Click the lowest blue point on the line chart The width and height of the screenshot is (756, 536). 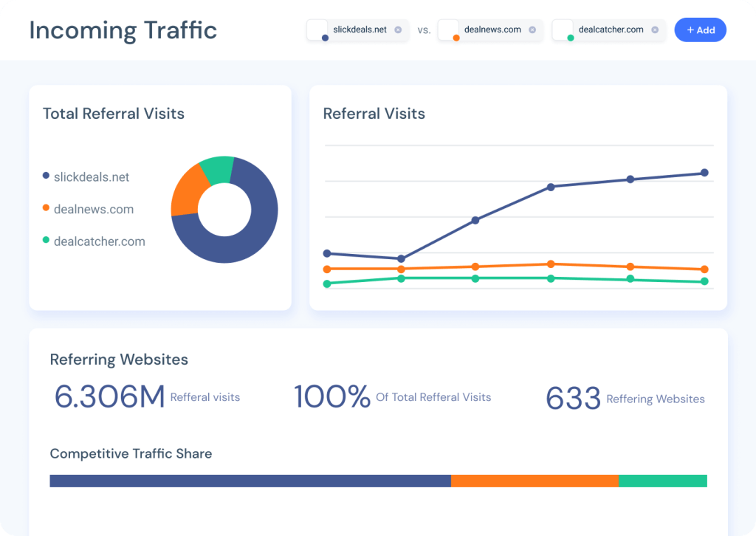click(x=401, y=259)
